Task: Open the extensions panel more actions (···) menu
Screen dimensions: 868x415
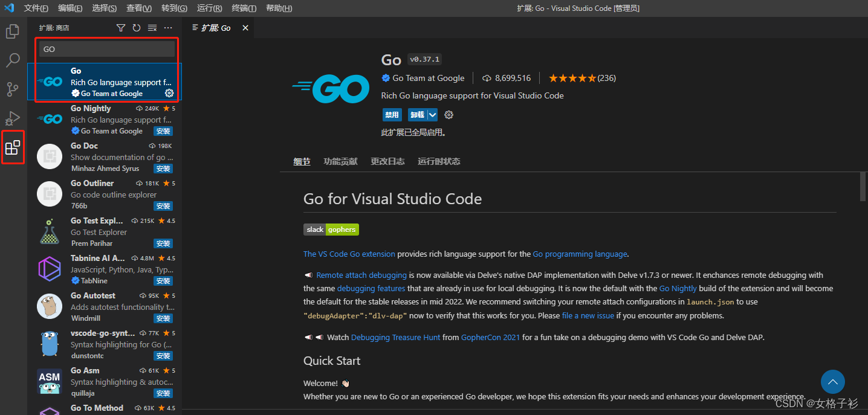Action: coord(168,27)
